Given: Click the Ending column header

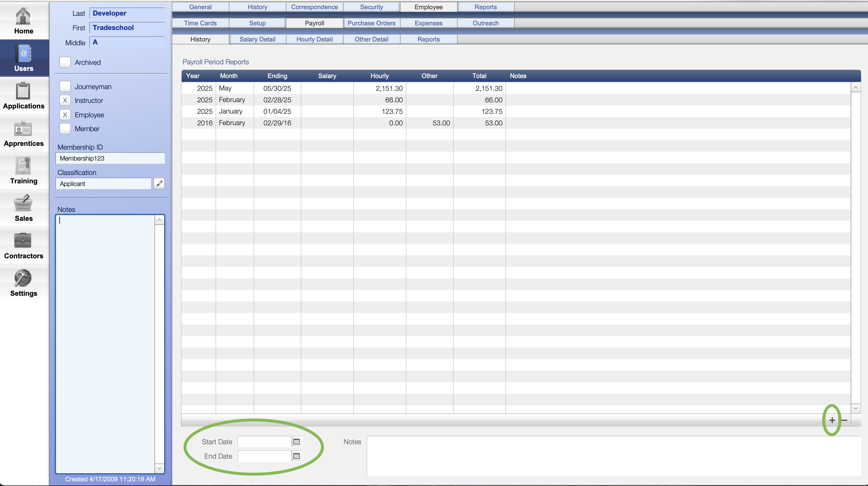Looking at the screenshot, I should (277, 76).
